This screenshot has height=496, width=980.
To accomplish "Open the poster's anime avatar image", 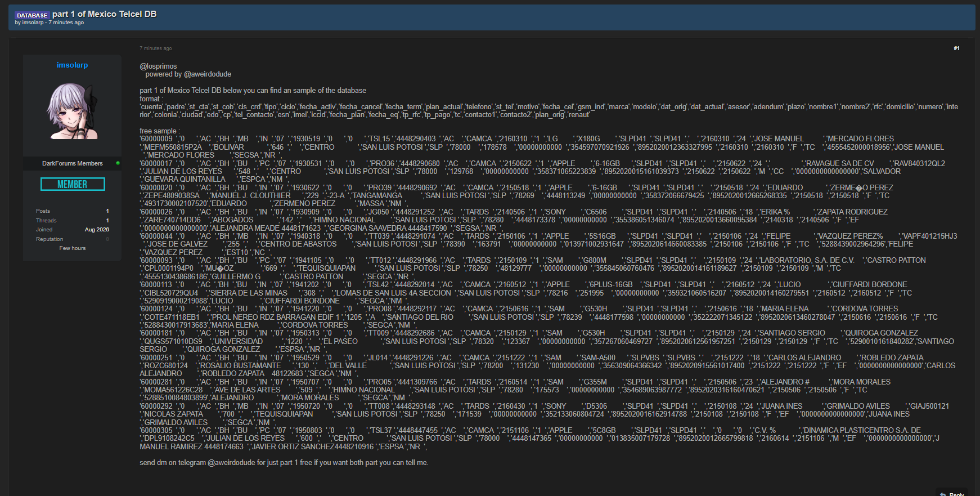I will tap(73, 111).
